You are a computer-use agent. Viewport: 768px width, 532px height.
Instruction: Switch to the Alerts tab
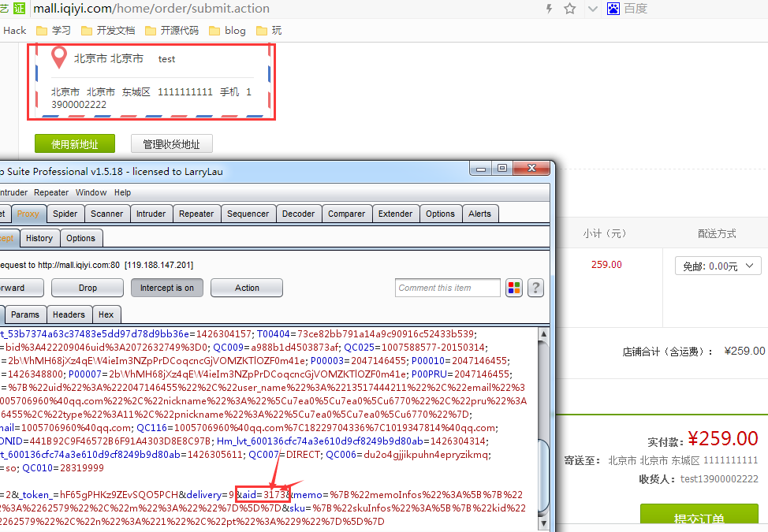pyautogui.click(x=479, y=214)
